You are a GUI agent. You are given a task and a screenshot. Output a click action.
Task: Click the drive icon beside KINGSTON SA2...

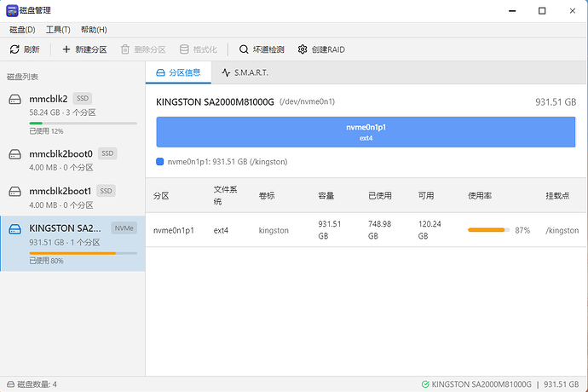15,229
